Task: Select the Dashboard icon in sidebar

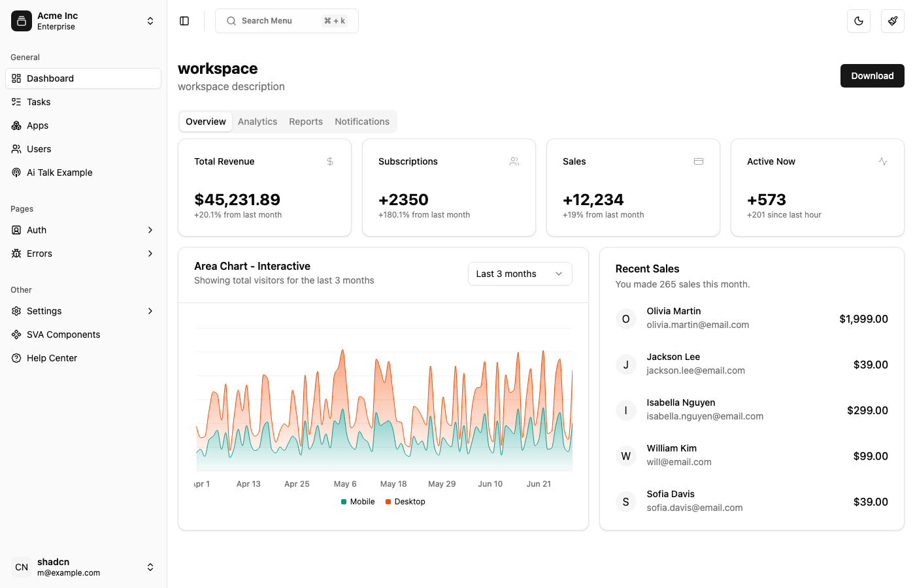Action: click(16, 78)
